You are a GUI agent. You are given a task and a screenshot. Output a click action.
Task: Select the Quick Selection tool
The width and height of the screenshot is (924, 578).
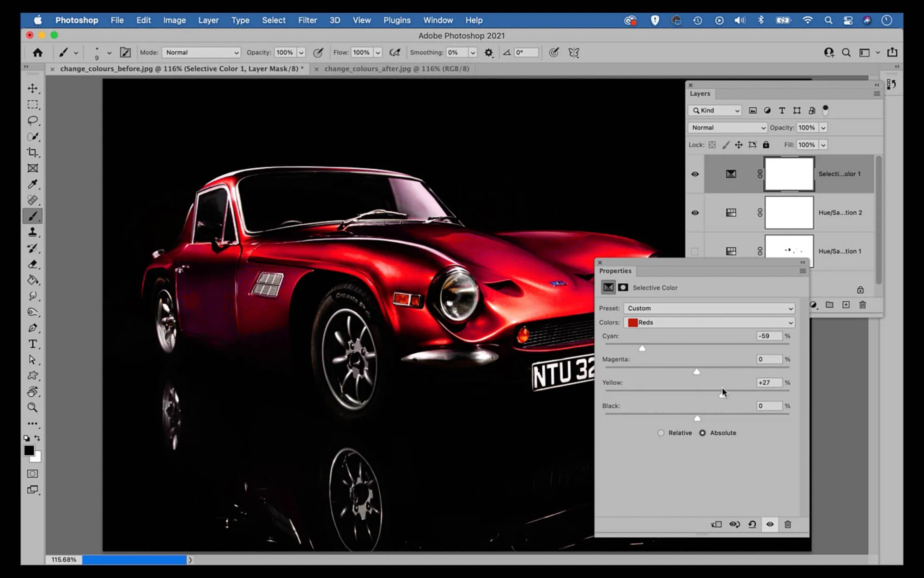pyautogui.click(x=32, y=136)
